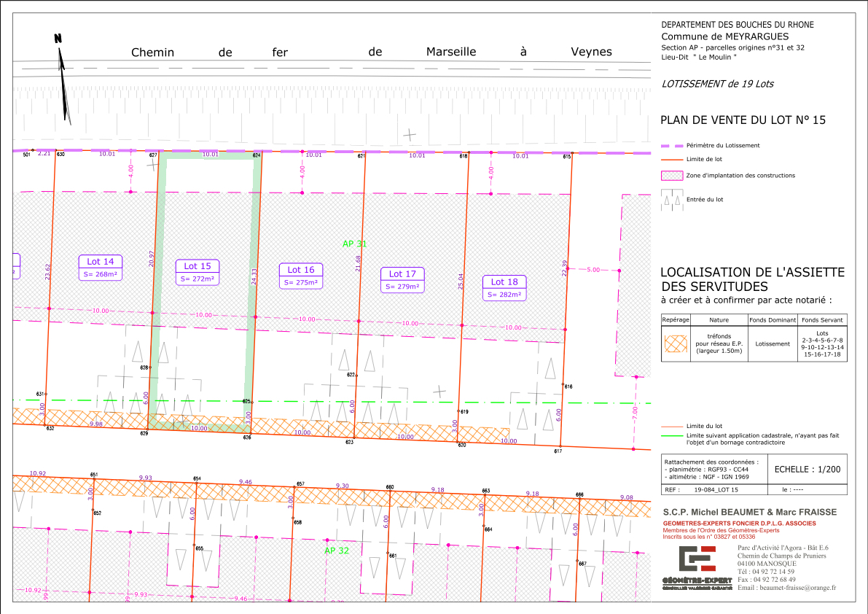Select the Lot 15 label
The width and height of the screenshot is (868, 614).
click(x=198, y=266)
